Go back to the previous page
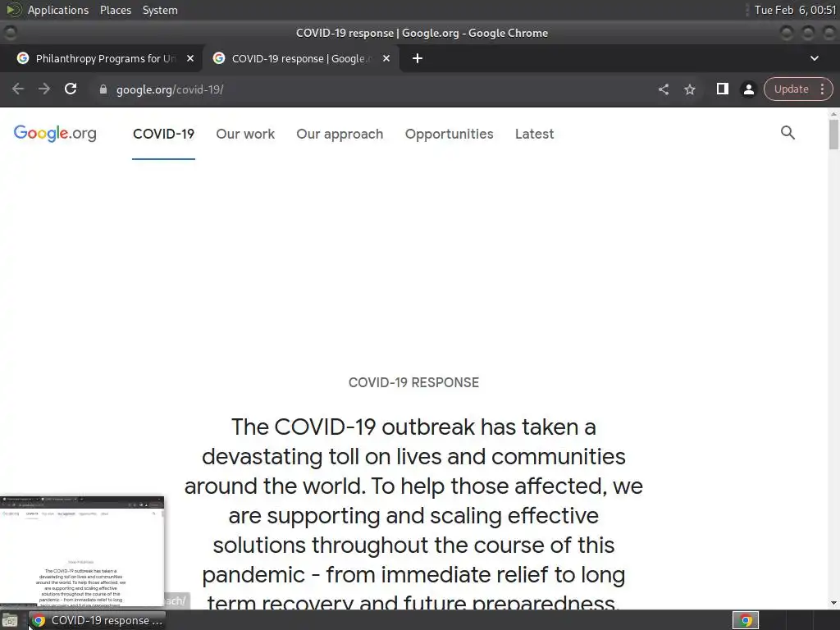This screenshot has width=840, height=630. coord(18,89)
